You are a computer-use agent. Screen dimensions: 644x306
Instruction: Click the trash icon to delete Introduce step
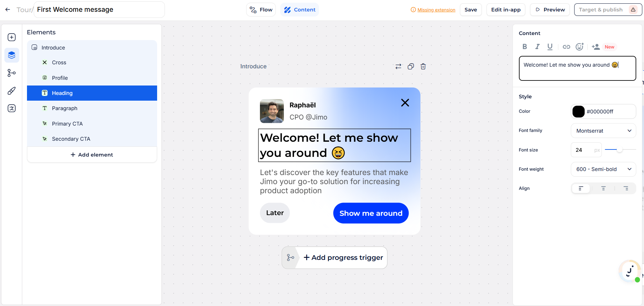(x=423, y=66)
